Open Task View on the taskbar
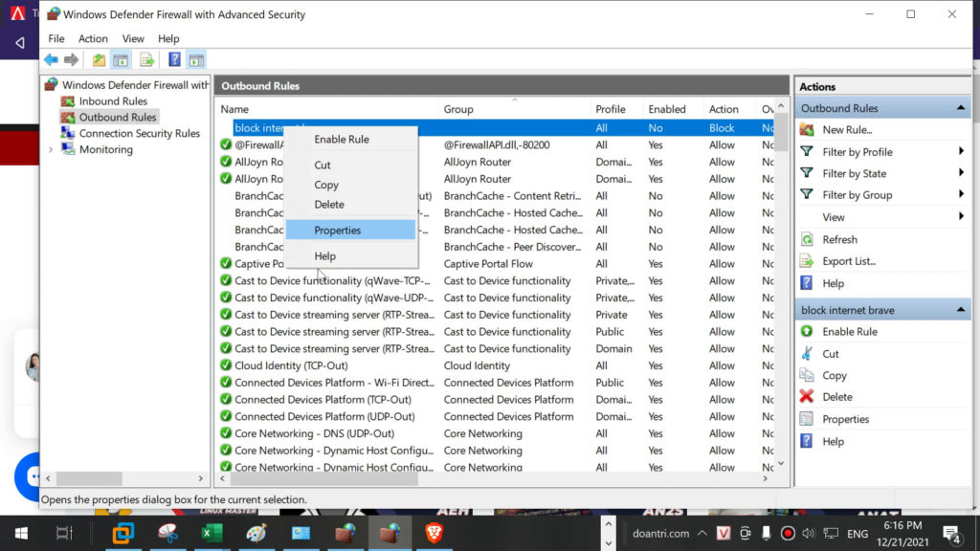This screenshot has height=551, width=980. pyautogui.click(x=64, y=533)
